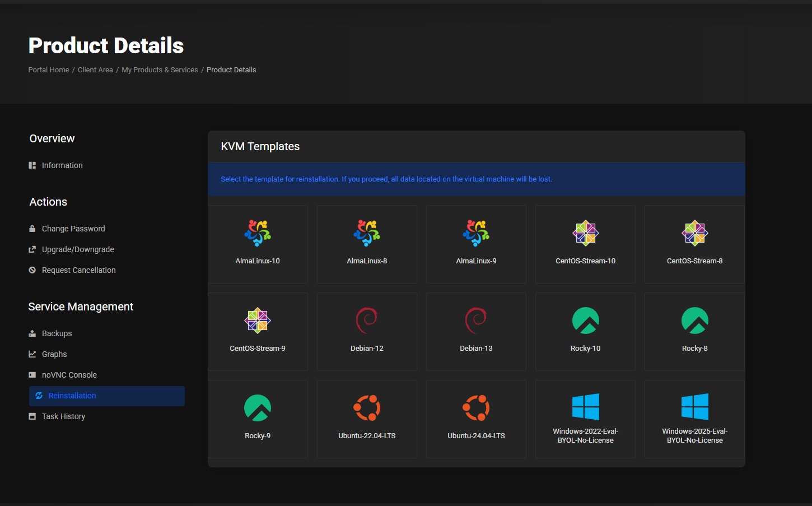Navigate to Portal Home breadcrumb
Screen dimensions: 812x506
(x=49, y=69)
